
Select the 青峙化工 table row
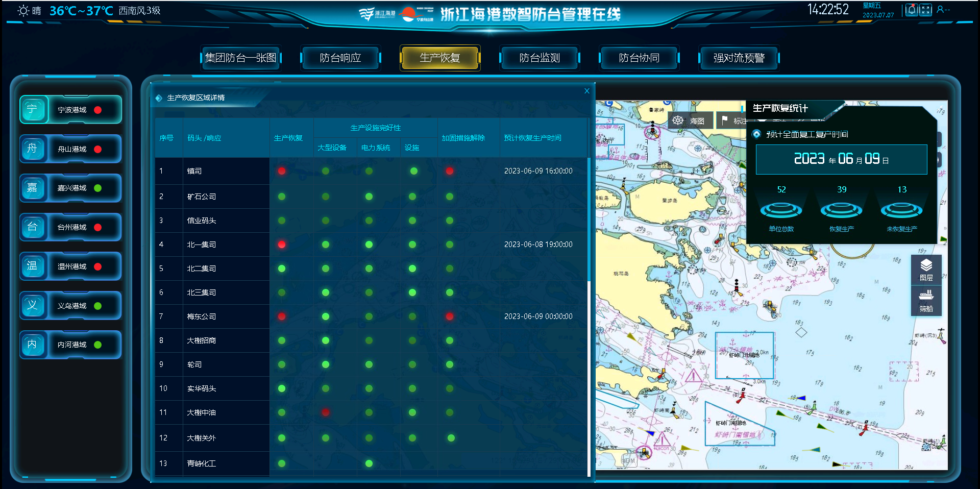click(371, 463)
